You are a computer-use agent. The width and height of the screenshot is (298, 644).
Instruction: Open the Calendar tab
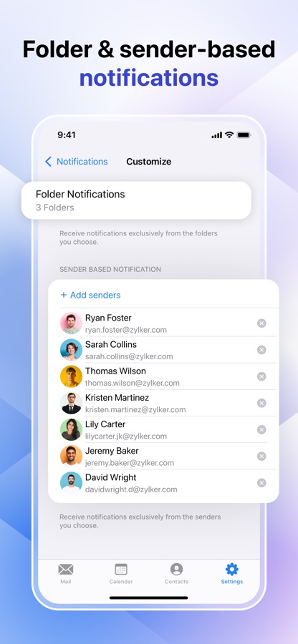click(x=121, y=573)
